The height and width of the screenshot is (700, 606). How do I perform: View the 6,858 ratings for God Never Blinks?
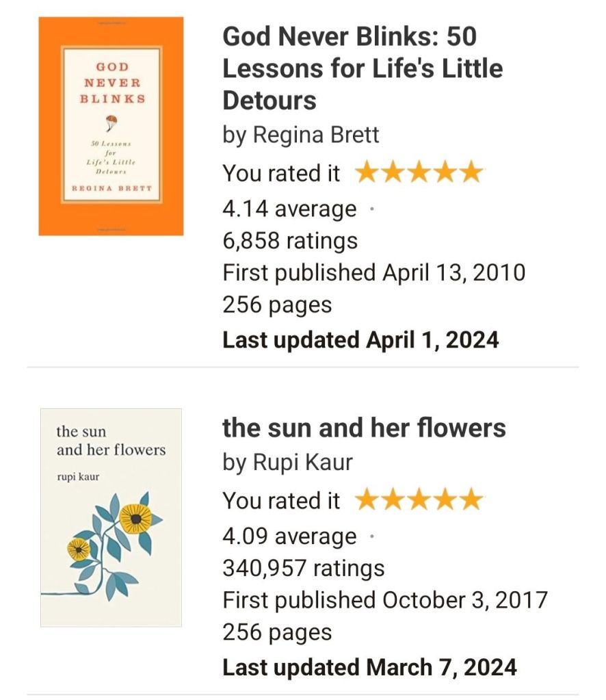pos(290,241)
